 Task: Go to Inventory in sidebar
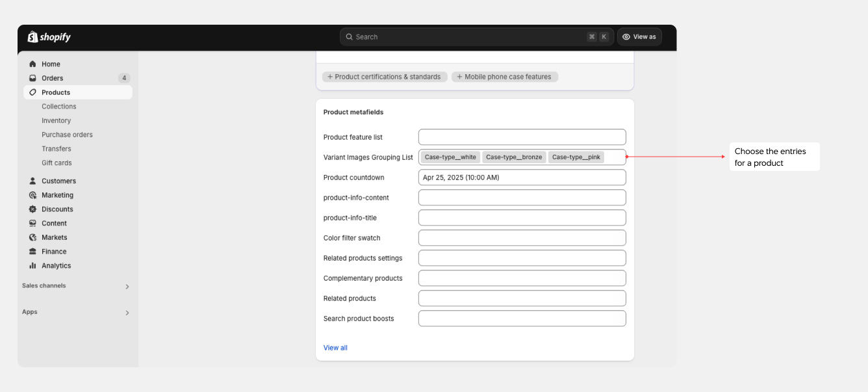[57, 121]
